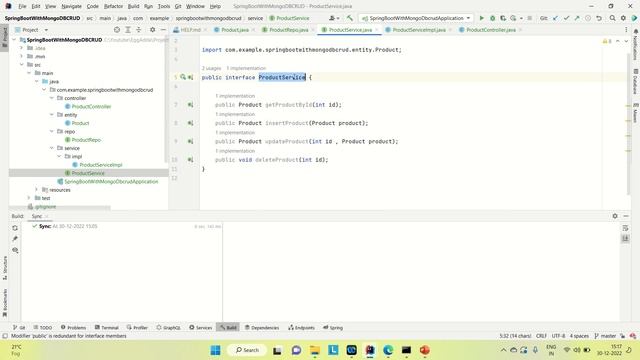Open Terminal tool window button
The height and width of the screenshot is (360, 640).
coord(107,327)
